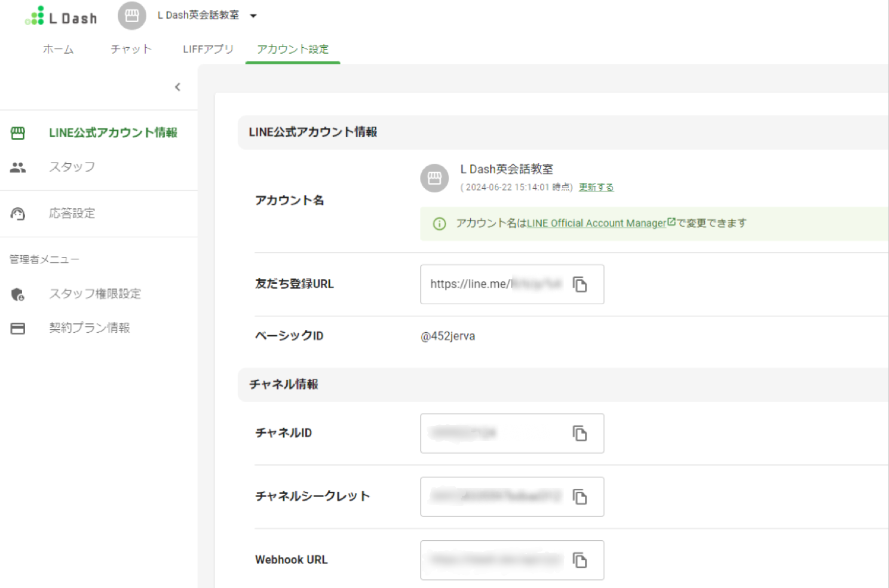Click the 応答設定 headset icon
Screen dimensions: 889x588
click(x=18, y=213)
